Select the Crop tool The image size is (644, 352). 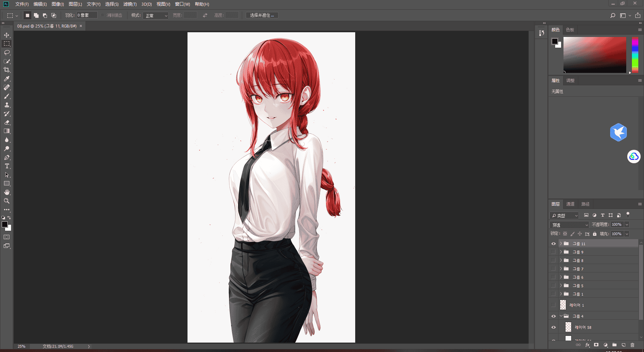tap(7, 70)
